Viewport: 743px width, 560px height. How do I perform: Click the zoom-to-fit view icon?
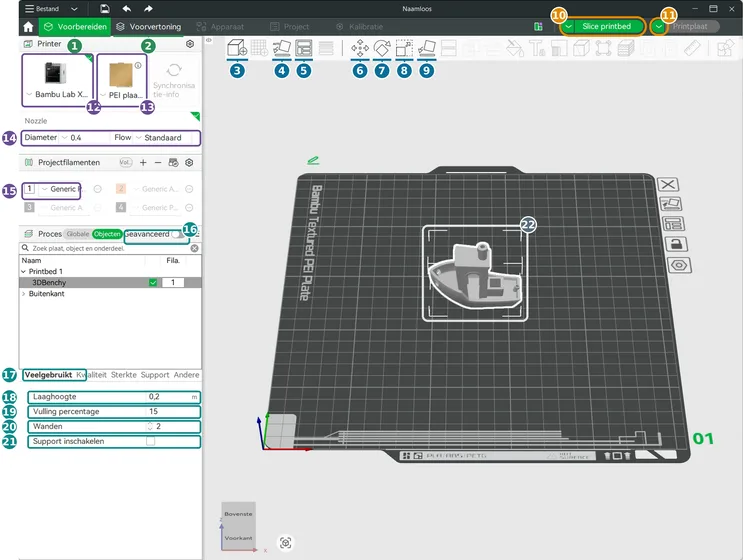click(x=285, y=542)
